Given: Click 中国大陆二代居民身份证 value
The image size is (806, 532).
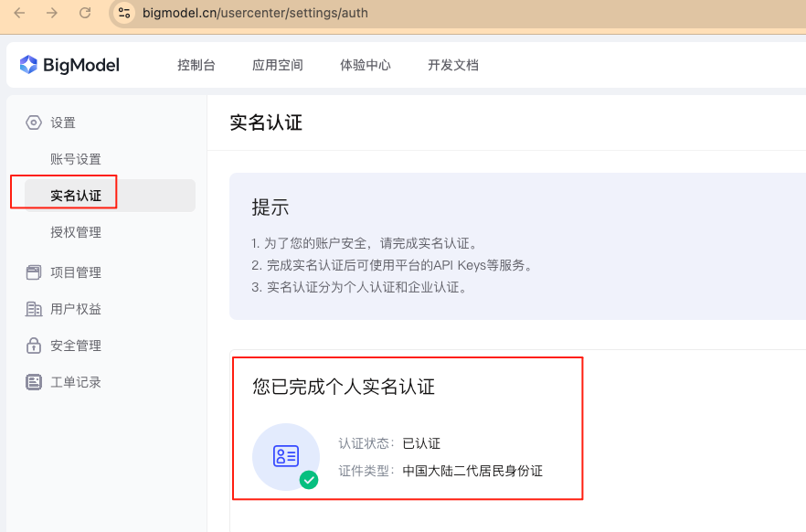Looking at the screenshot, I should tap(472, 471).
